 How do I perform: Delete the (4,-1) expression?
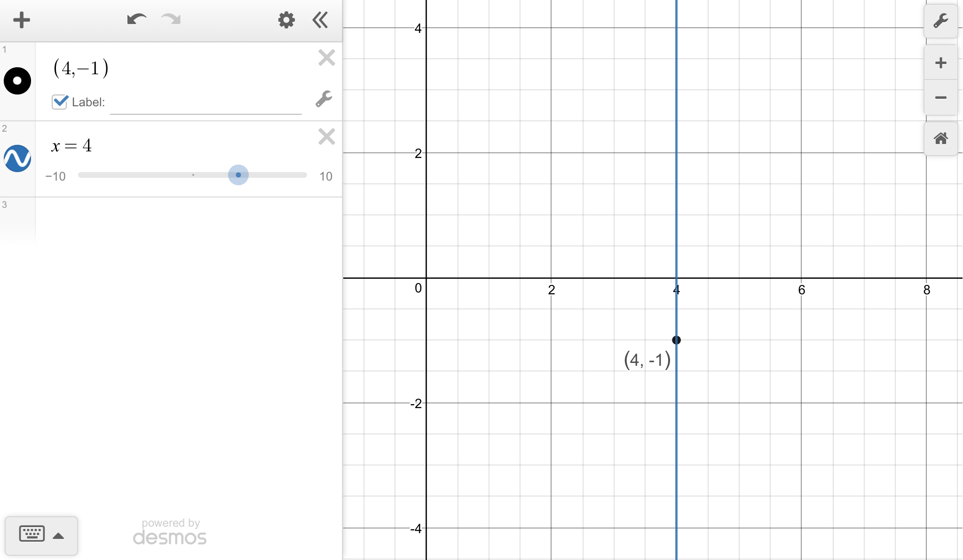pos(326,58)
